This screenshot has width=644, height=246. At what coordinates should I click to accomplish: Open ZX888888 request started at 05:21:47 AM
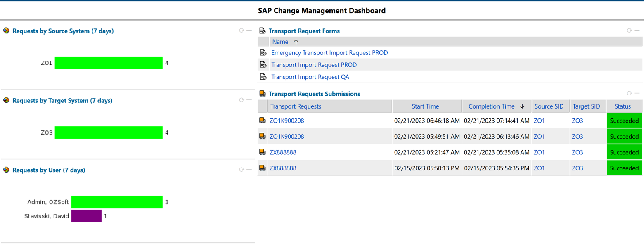click(283, 152)
